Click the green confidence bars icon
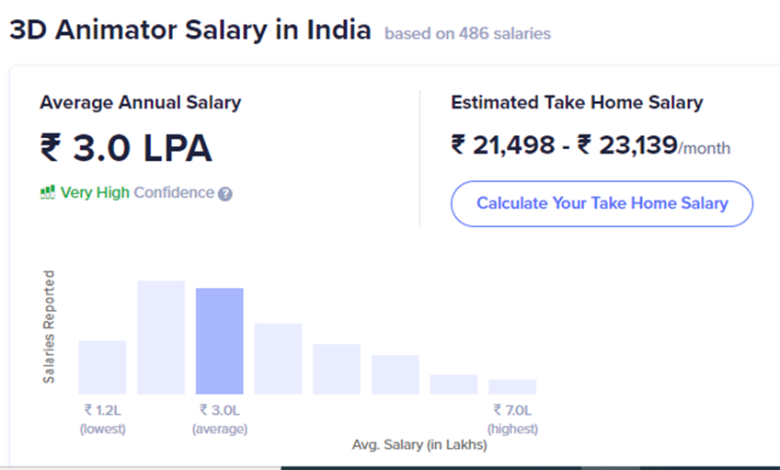 (x=47, y=192)
